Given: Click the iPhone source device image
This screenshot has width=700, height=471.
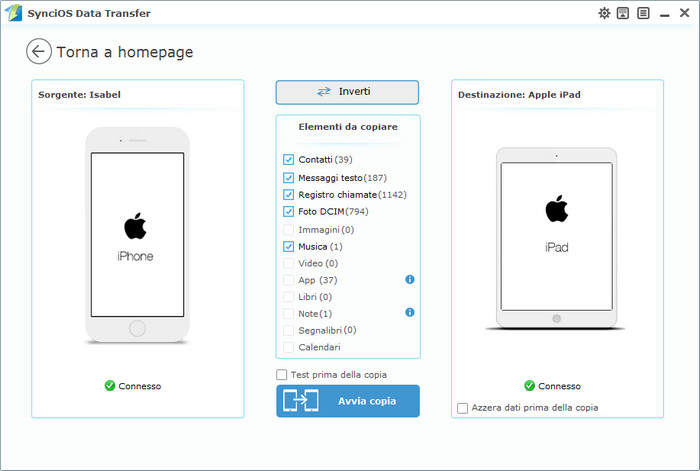Looking at the screenshot, I should [x=138, y=235].
